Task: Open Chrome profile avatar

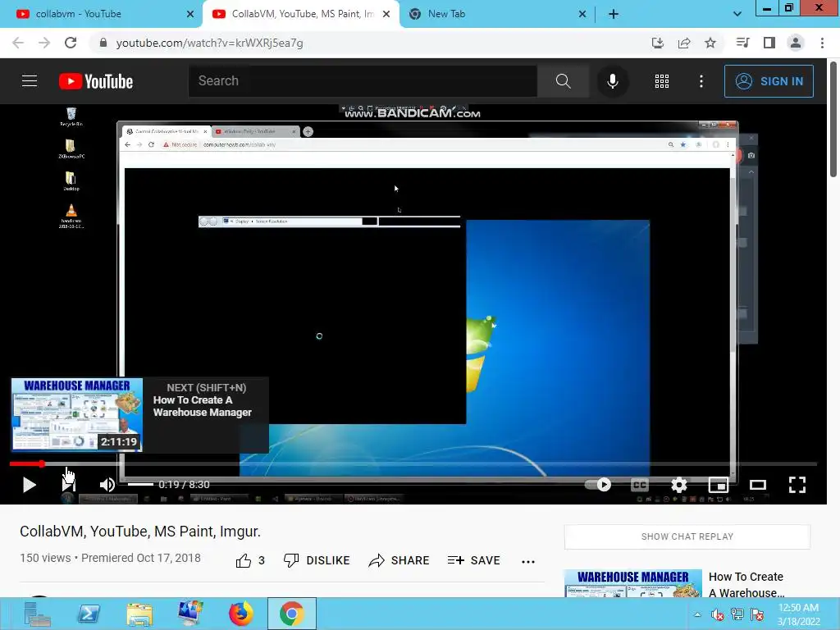Action: point(796,43)
